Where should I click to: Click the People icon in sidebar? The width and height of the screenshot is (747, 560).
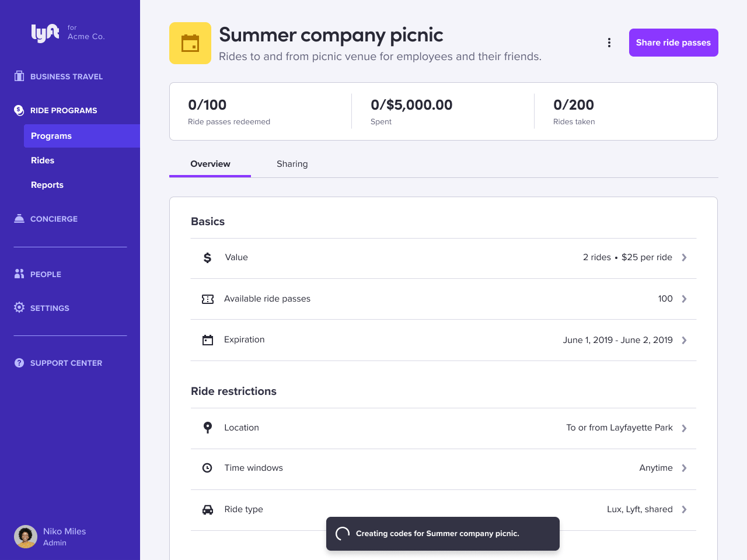(x=19, y=274)
